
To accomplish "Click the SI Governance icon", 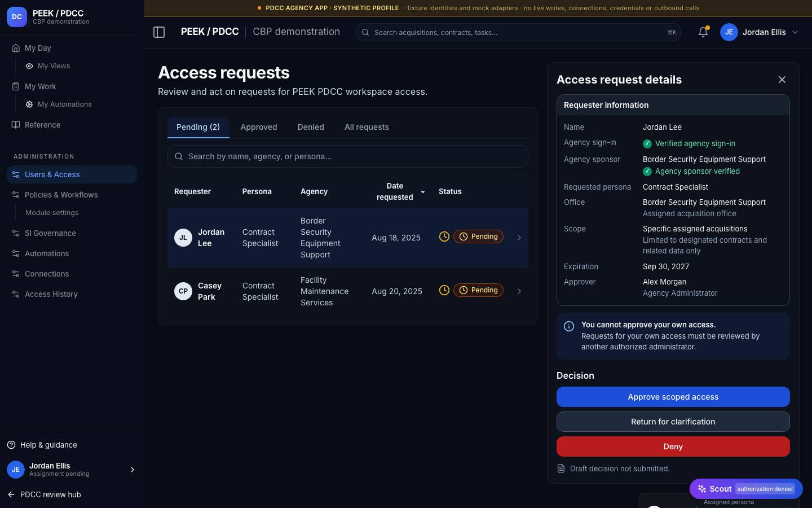I will [x=16, y=233].
